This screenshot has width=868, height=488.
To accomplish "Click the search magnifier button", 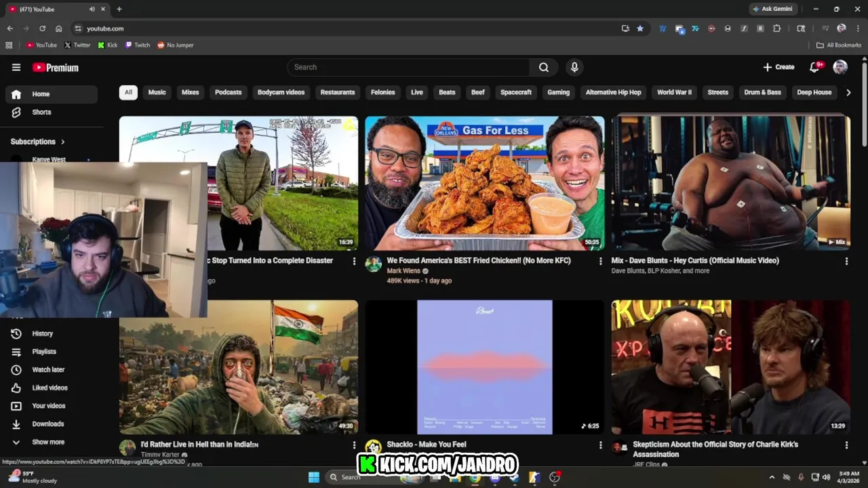I will [544, 67].
